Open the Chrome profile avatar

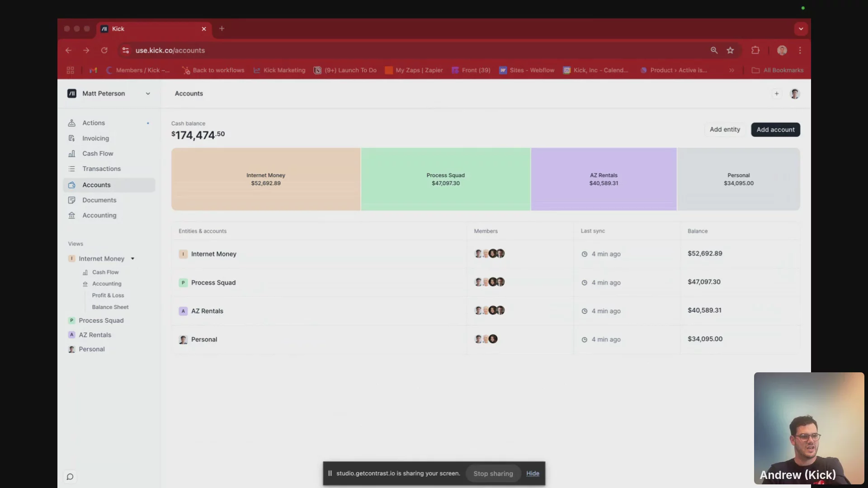(x=782, y=51)
